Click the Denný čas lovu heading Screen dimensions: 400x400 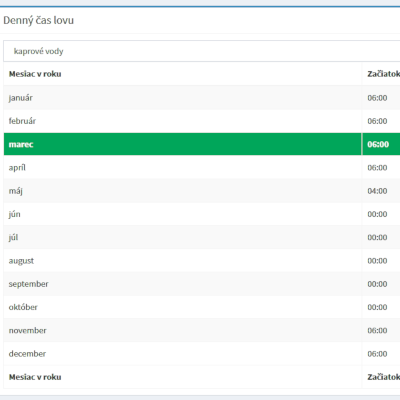(x=38, y=20)
